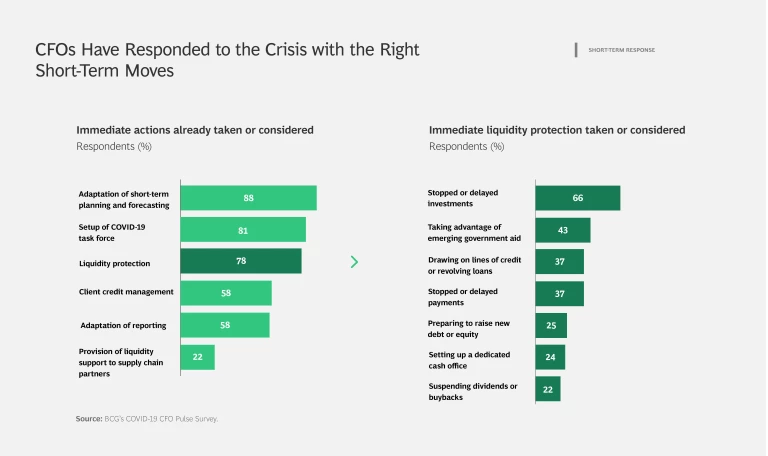Select the lines of credit bar
Screen dimensions: 768x456
coord(560,262)
